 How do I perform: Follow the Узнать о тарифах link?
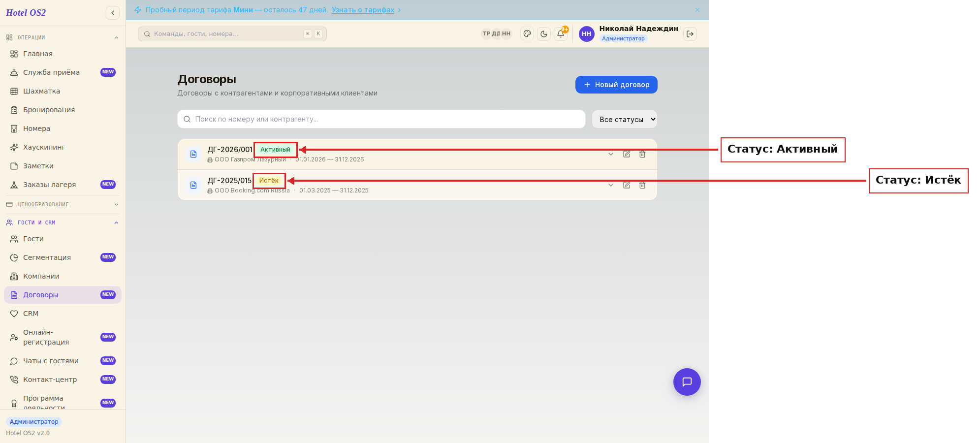pyautogui.click(x=363, y=10)
